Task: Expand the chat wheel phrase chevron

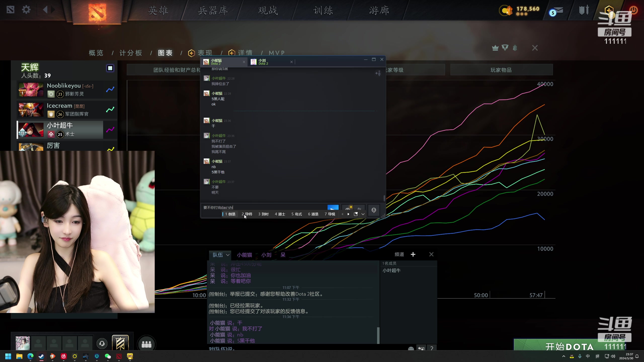Action: [363, 214]
